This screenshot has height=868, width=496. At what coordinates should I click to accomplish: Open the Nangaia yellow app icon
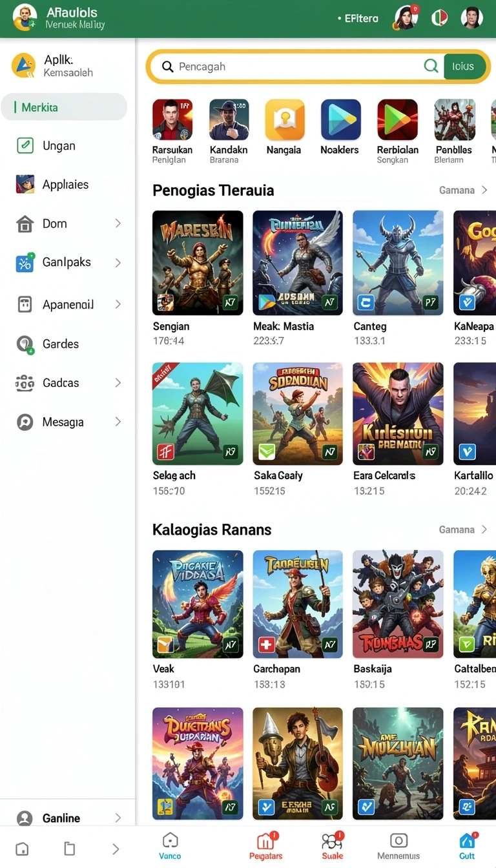[285, 119]
